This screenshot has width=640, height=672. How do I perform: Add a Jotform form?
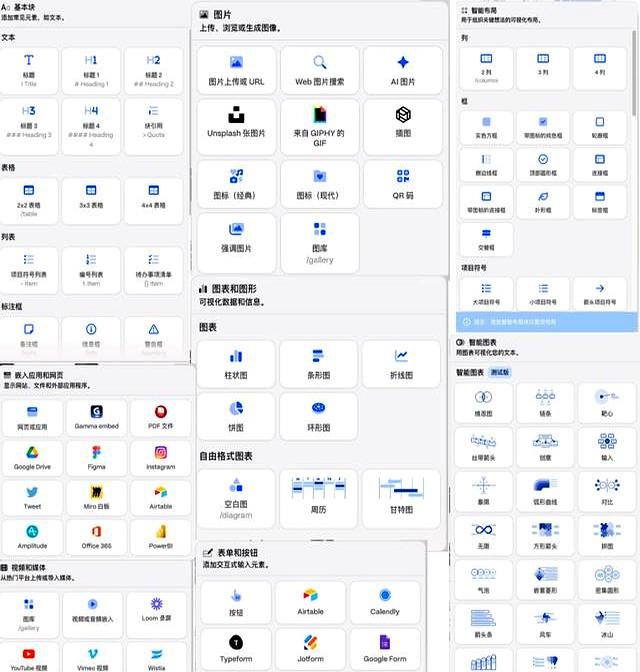tap(310, 649)
